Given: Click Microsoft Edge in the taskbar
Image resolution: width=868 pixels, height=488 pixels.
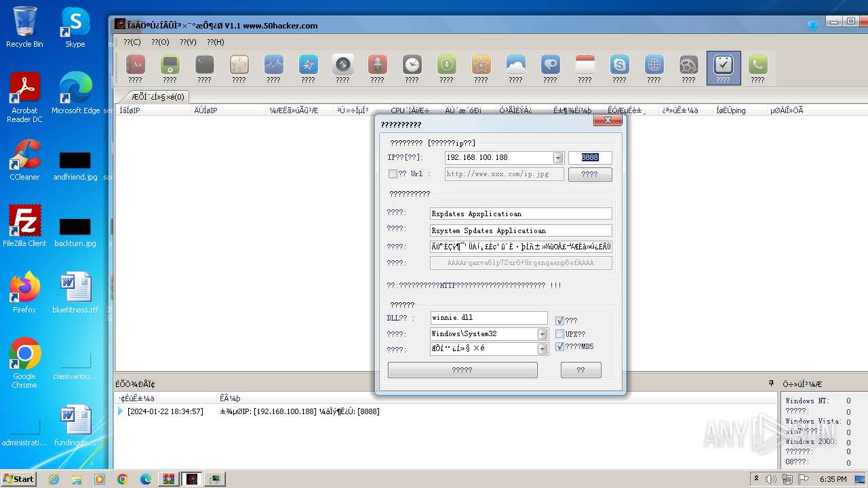Looking at the screenshot, I should pos(146,479).
